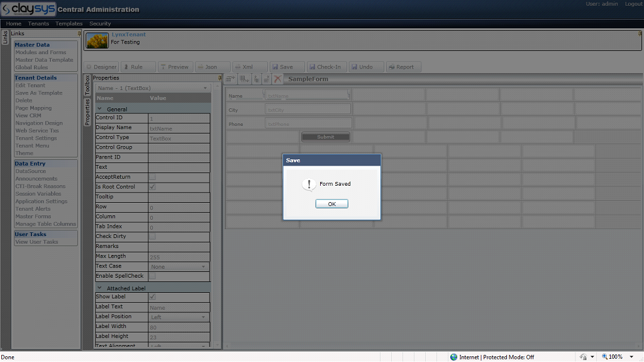Image resolution: width=644 pixels, height=362 pixels.
Task: Open the Home menu
Action: pos(14,23)
